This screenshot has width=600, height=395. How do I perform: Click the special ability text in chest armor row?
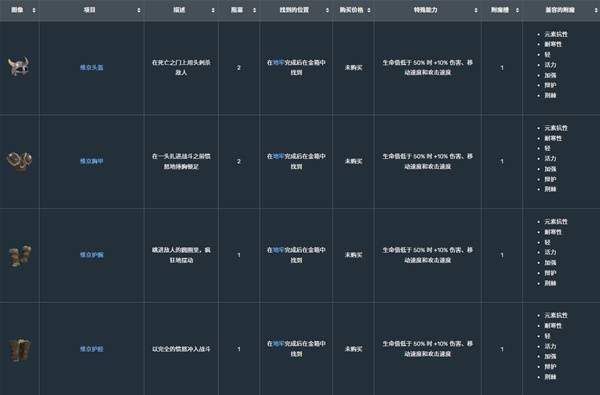coord(427,161)
